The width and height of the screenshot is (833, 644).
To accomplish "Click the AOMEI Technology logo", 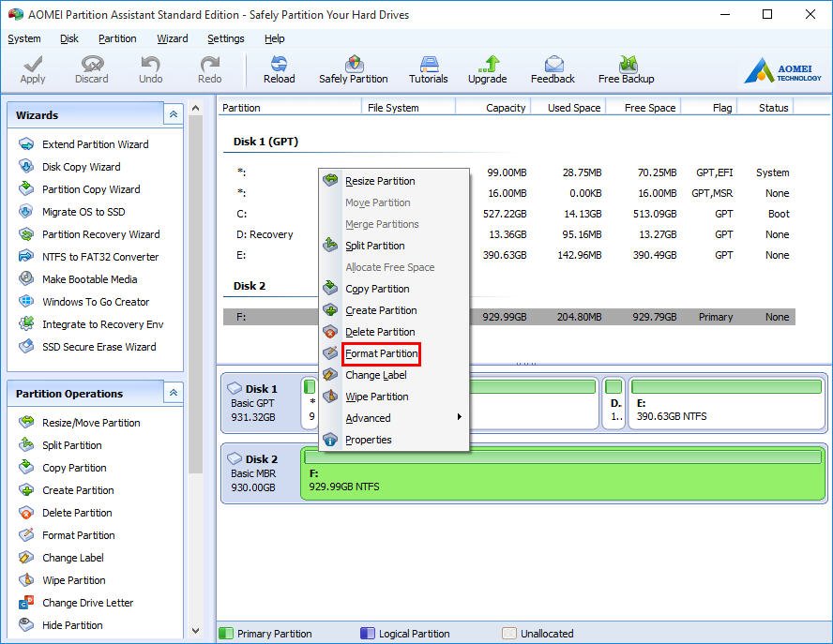I will (782, 70).
